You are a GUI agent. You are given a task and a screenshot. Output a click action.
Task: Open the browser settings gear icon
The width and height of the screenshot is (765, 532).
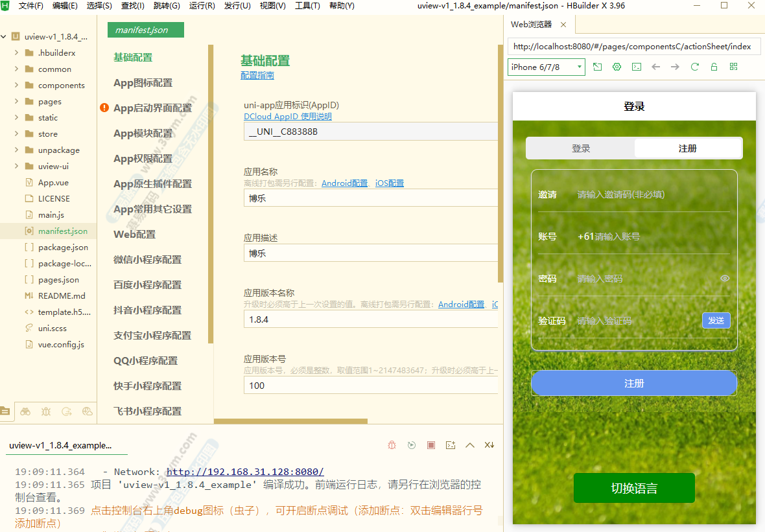[617, 67]
